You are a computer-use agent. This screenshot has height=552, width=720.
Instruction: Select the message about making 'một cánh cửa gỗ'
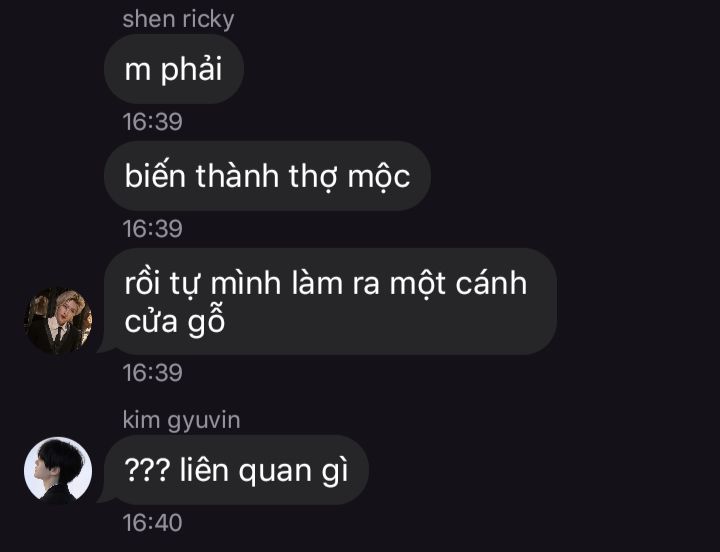pyautogui.click(x=330, y=301)
